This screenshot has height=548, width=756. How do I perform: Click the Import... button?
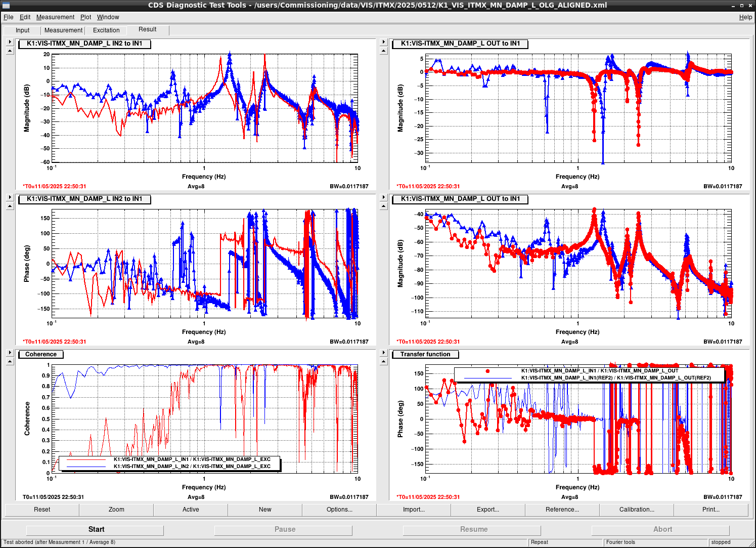point(414,510)
